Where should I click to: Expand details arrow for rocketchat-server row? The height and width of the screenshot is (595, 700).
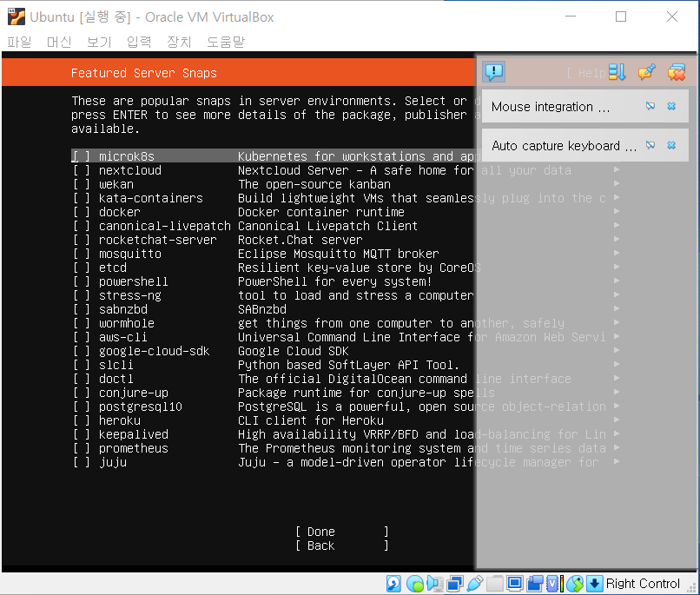point(617,239)
